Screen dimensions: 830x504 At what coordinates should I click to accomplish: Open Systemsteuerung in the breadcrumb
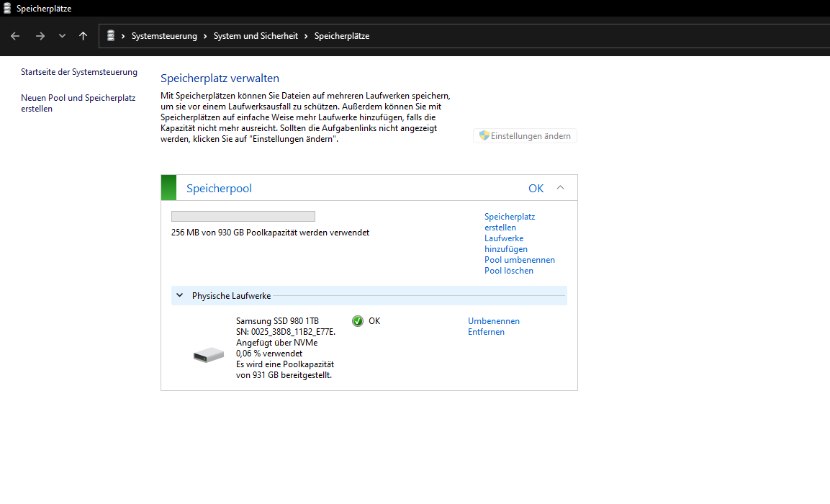[x=164, y=36]
